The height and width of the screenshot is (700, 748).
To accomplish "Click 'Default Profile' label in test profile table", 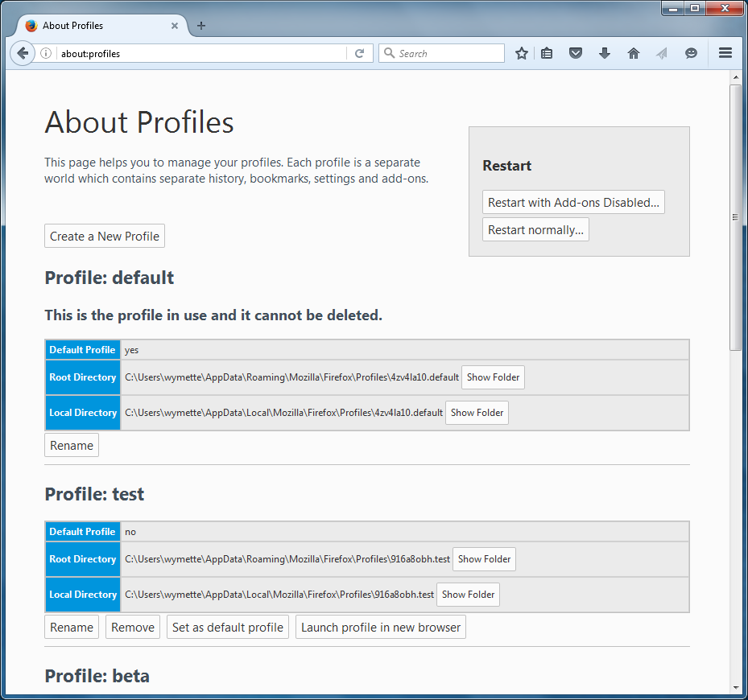I will pyautogui.click(x=82, y=531).
